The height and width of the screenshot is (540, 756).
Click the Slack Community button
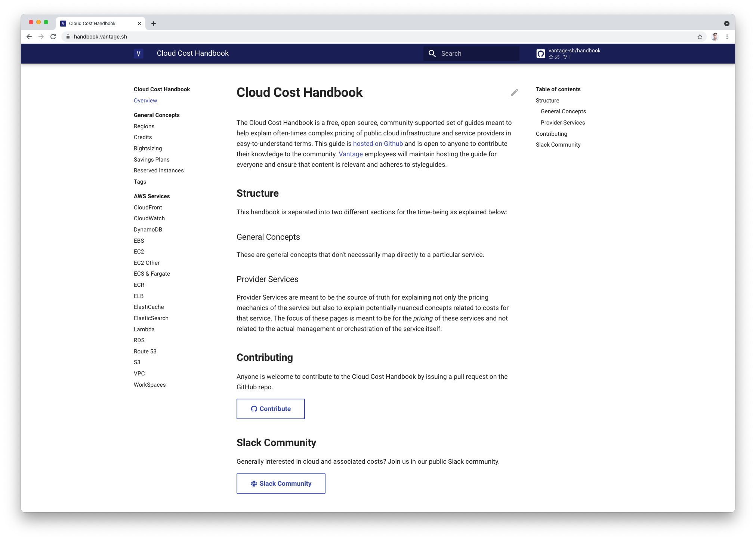coord(281,484)
